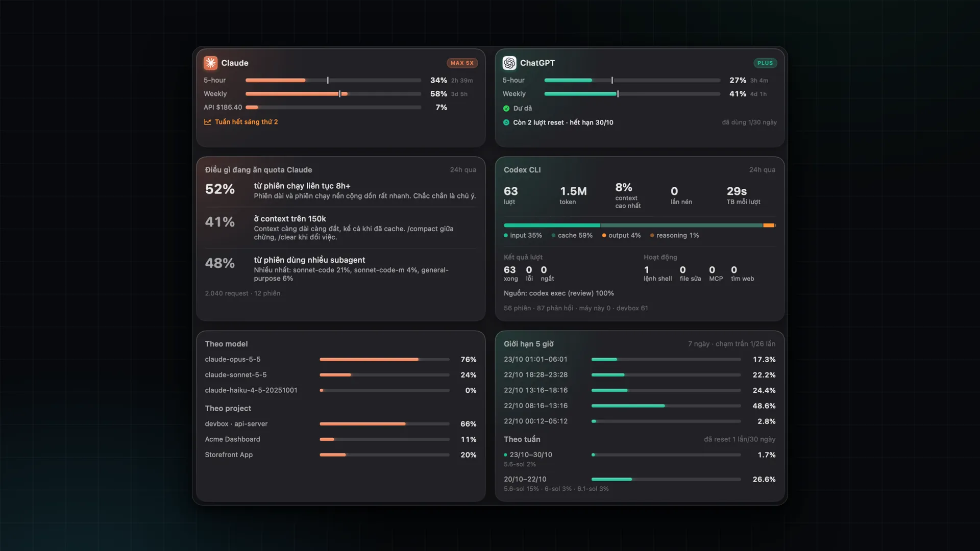Click the Claude API $186.40 usage bar

(333, 107)
